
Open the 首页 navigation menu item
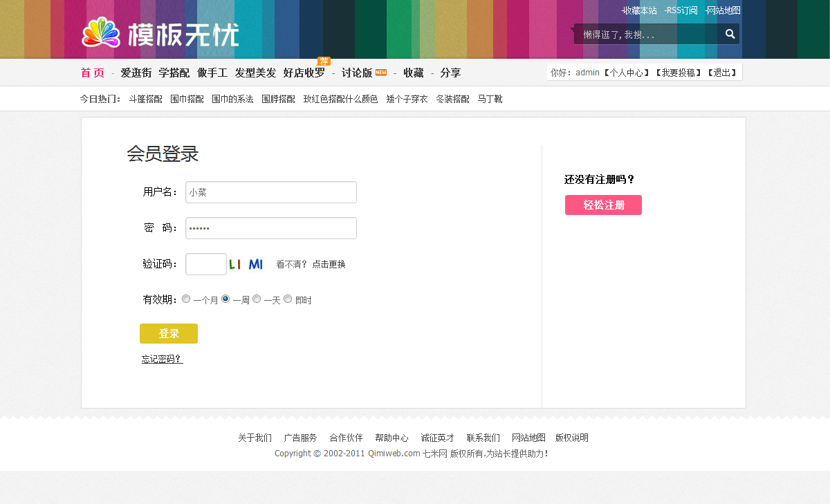click(x=93, y=73)
